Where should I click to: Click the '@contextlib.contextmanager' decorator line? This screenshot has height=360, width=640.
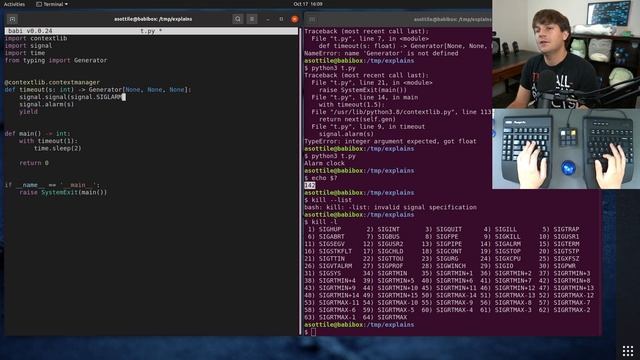point(52,82)
